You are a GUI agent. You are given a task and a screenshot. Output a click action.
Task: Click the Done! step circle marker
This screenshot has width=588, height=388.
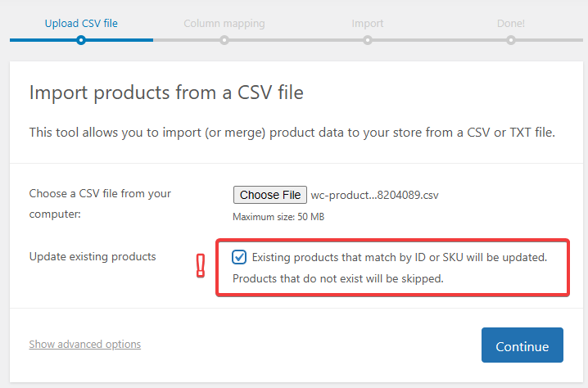click(x=511, y=39)
